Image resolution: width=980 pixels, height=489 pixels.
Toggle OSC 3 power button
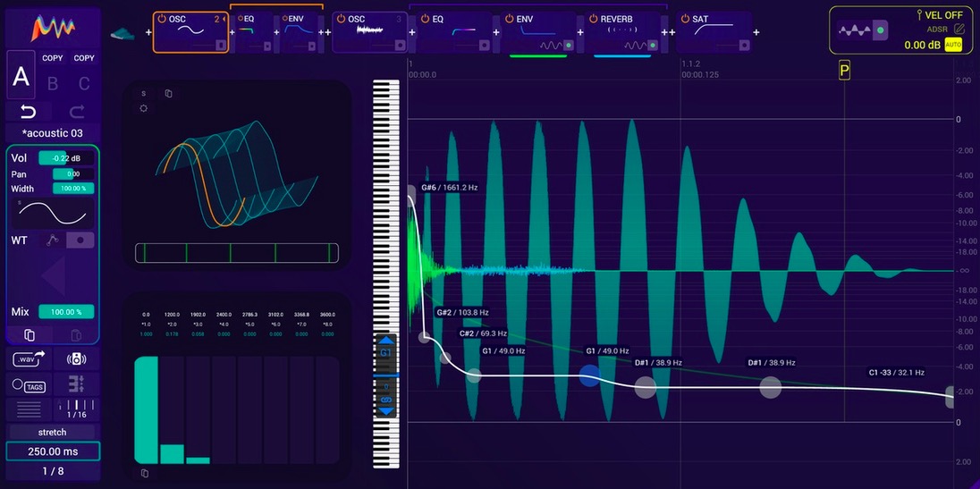pyautogui.click(x=342, y=20)
